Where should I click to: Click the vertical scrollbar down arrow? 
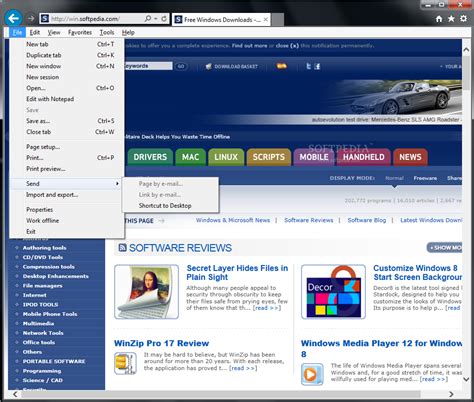[x=466, y=379]
